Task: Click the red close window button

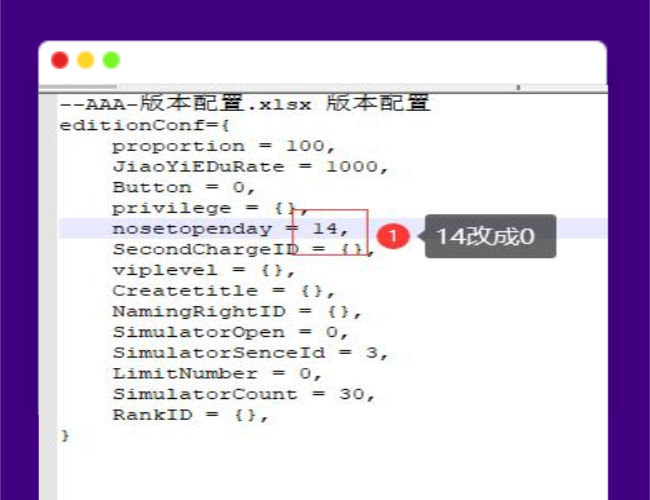Action: (x=60, y=60)
